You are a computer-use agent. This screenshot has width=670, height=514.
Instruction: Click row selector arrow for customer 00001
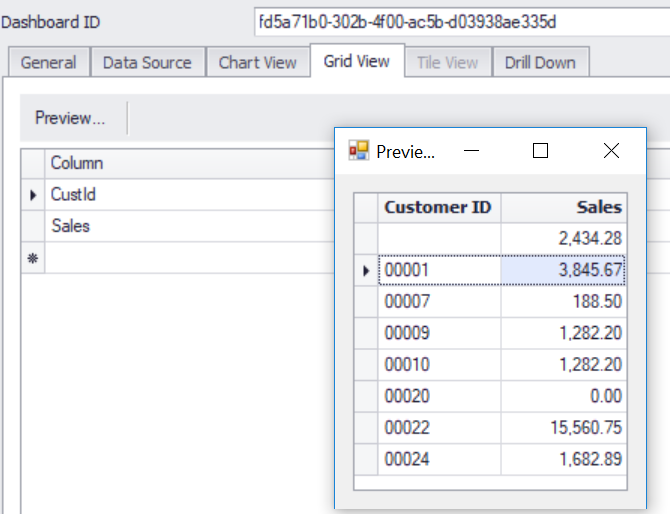[x=366, y=270]
